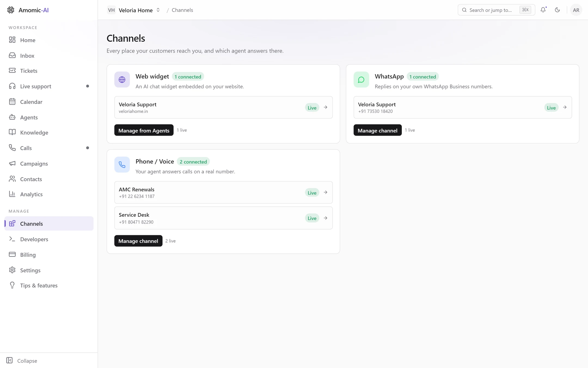Image resolution: width=588 pixels, height=368 pixels.
Task: Open Live support section
Action: point(49,86)
